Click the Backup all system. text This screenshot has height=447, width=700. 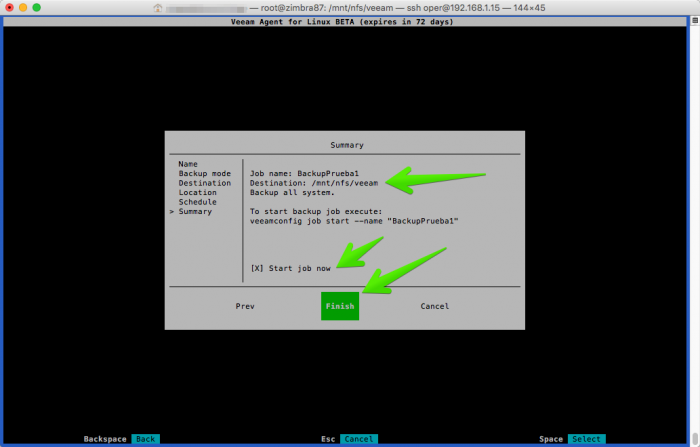(x=292, y=192)
